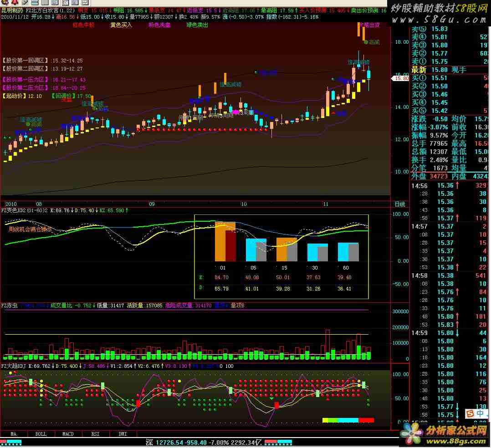Click the 【股价第二回调区】 text line

pyautogui.click(x=43, y=69)
